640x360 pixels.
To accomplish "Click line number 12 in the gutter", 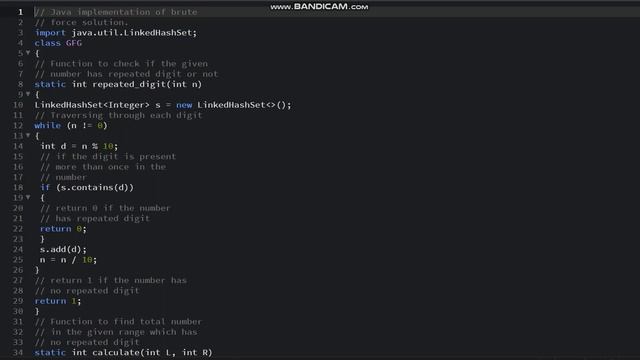I will (18, 125).
